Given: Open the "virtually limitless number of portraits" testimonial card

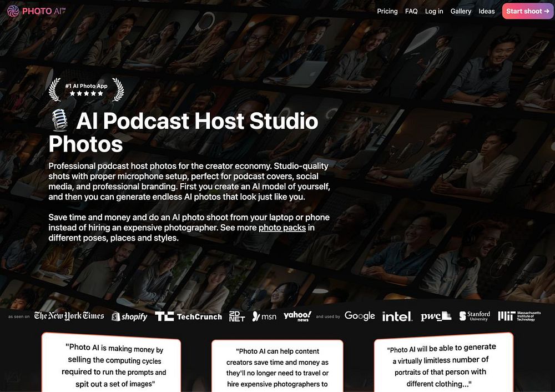Looking at the screenshot, I should [443, 363].
